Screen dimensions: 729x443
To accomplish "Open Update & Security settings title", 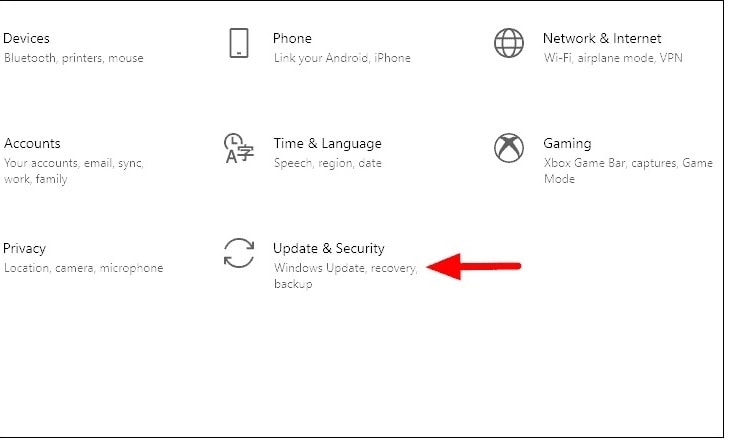I will coord(329,249).
